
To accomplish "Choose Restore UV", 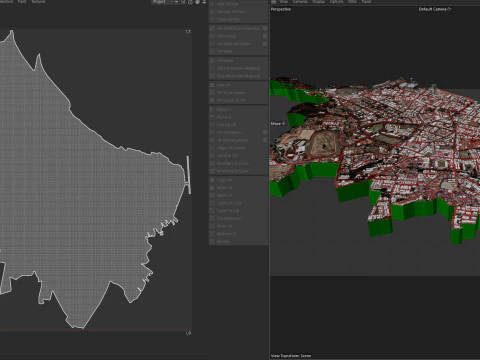I will (238, 234).
